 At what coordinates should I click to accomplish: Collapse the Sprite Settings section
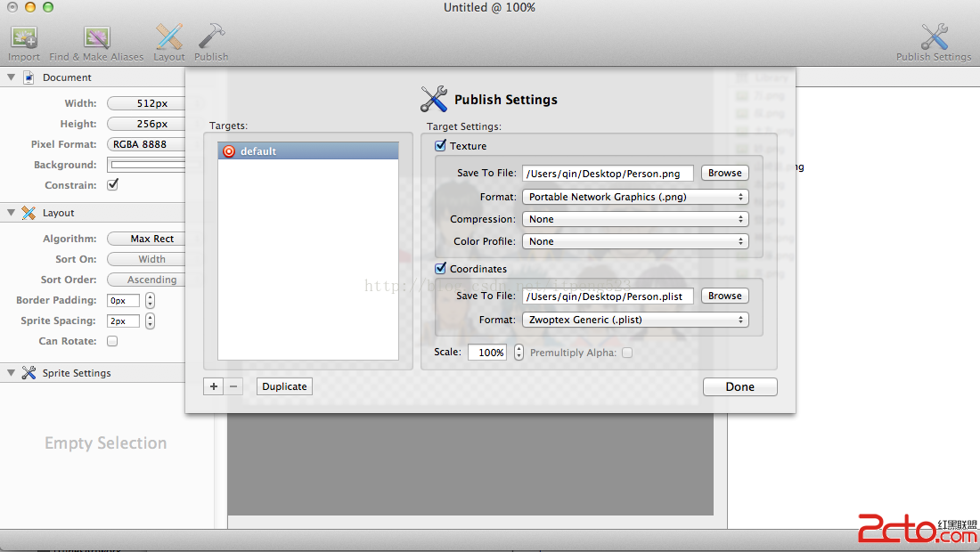[x=11, y=373]
